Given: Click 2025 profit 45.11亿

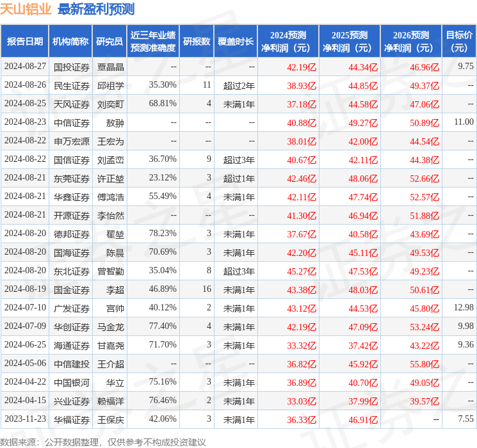Looking at the screenshot, I should (363, 253).
